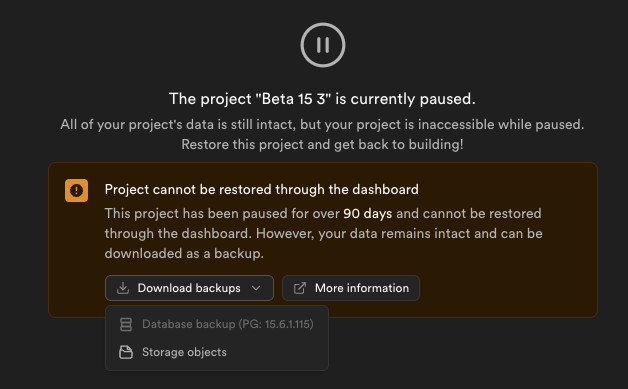Click the "Restore this project and get back" line
Screen dimensions: 628x389
coord(322,144)
